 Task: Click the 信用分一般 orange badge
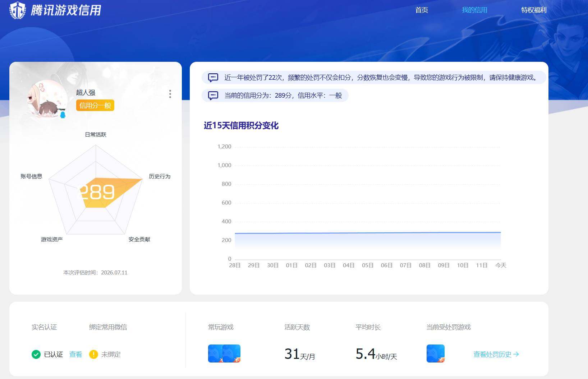click(95, 105)
